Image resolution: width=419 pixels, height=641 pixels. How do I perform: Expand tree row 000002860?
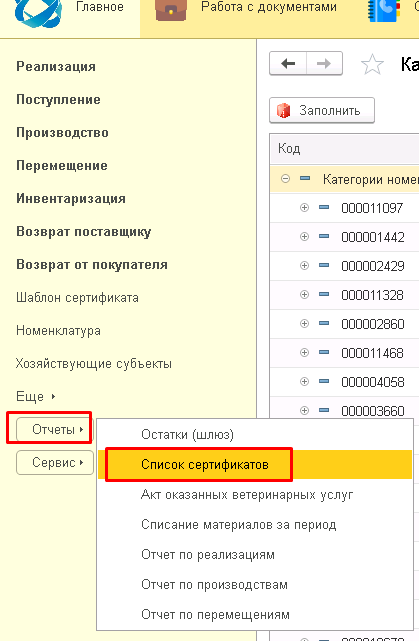(x=304, y=324)
